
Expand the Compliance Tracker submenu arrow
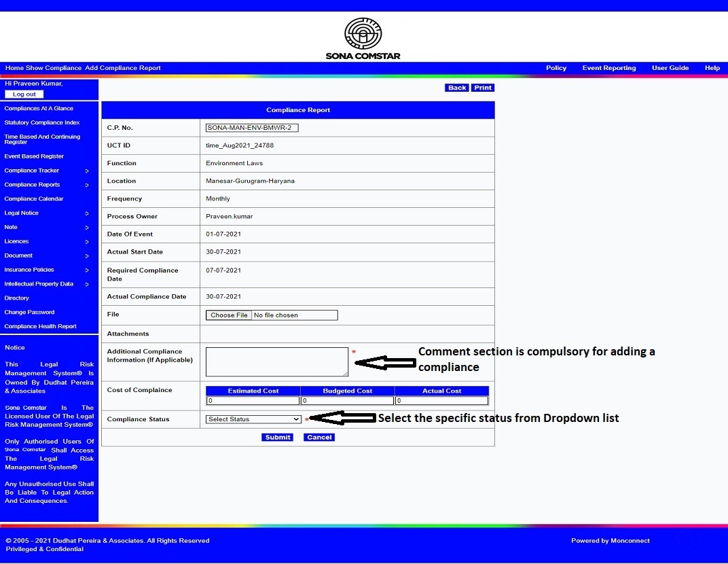(x=87, y=171)
